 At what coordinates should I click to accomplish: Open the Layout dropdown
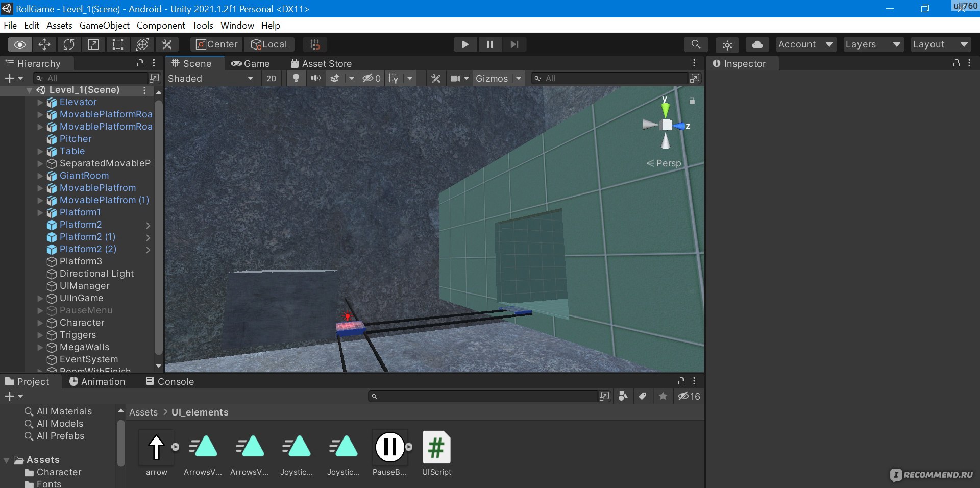pyautogui.click(x=940, y=44)
